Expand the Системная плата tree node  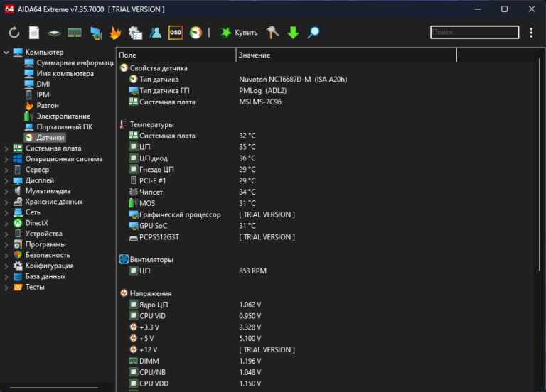tap(6, 148)
